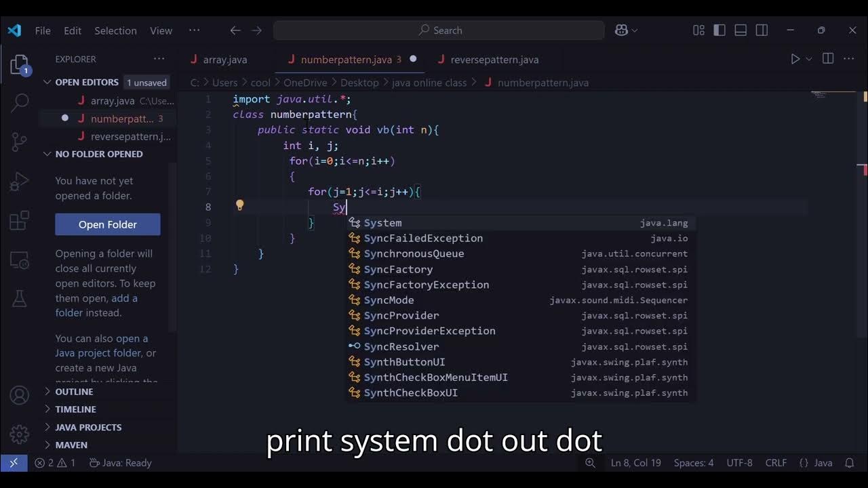Expand the Outline section

75,392
